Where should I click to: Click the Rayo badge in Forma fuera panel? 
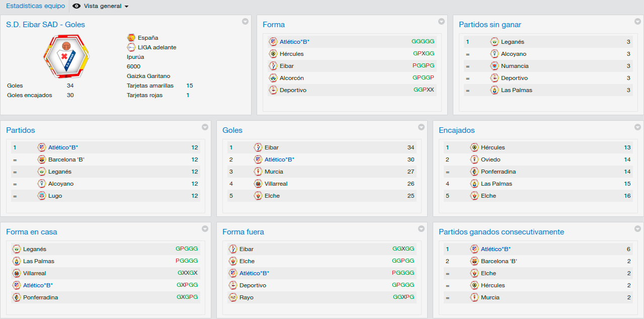(x=233, y=297)
